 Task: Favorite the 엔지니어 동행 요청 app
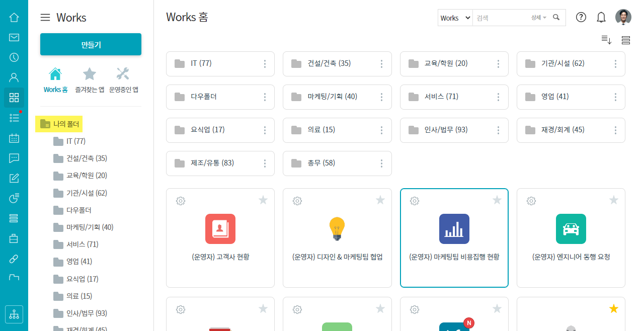click(x=613, y=200)
